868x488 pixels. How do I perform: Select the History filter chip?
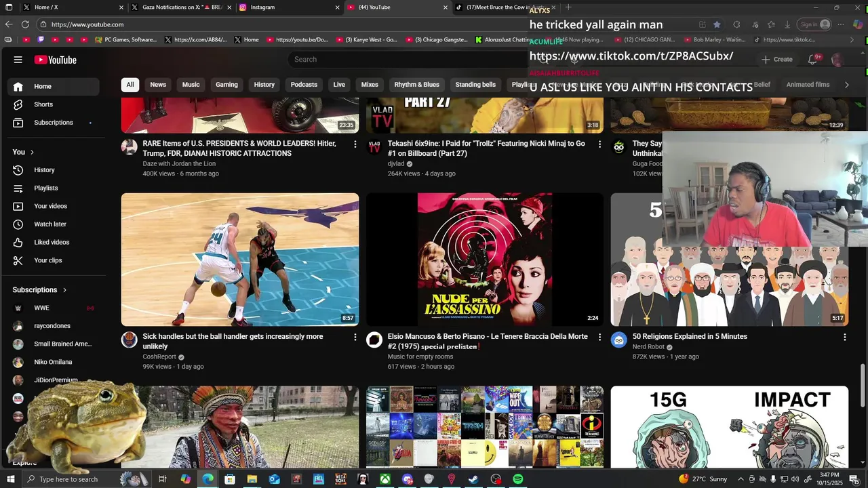click(264, 85)
